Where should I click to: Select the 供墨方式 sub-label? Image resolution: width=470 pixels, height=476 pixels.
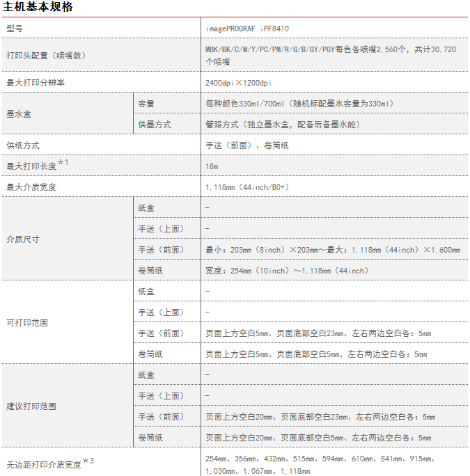155,125
